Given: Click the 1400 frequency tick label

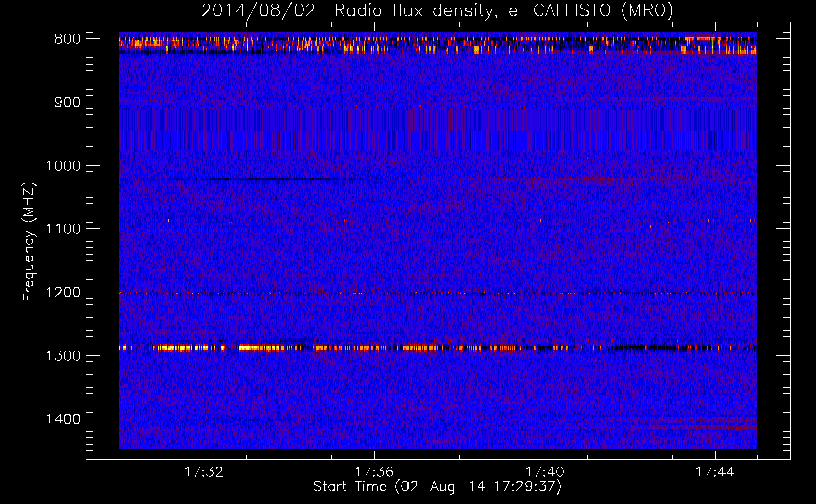Looking at the screenshot, I should point(63,419).
